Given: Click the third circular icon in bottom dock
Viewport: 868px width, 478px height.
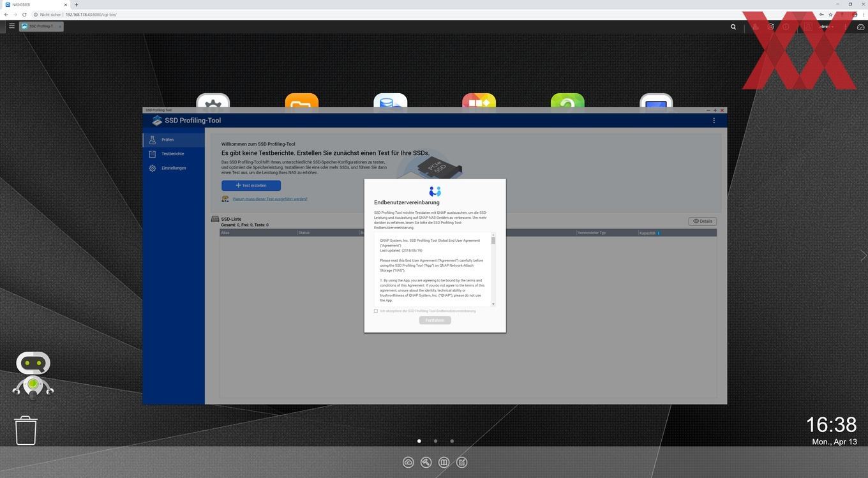Looking at the screenshot, I should coord(444,462).
